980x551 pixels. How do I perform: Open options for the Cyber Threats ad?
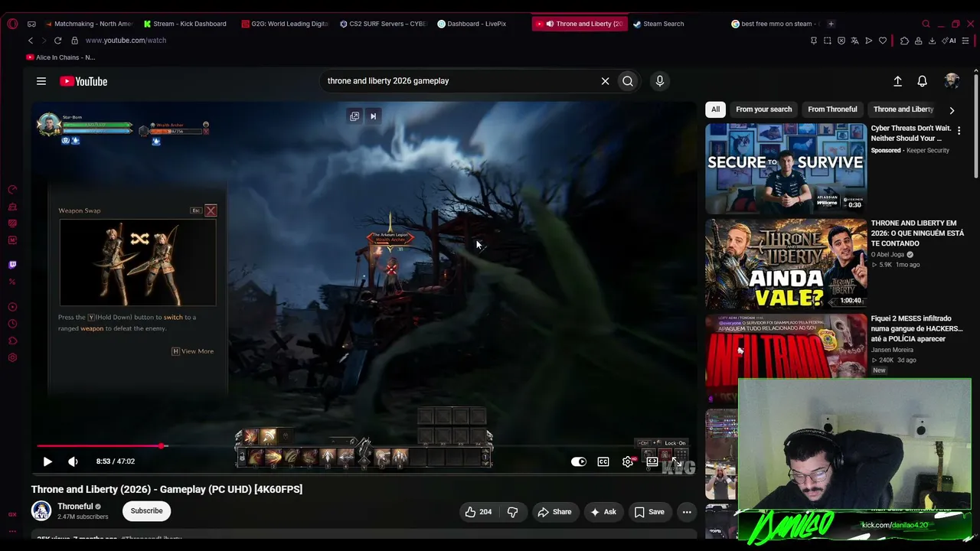pos(959,131)
